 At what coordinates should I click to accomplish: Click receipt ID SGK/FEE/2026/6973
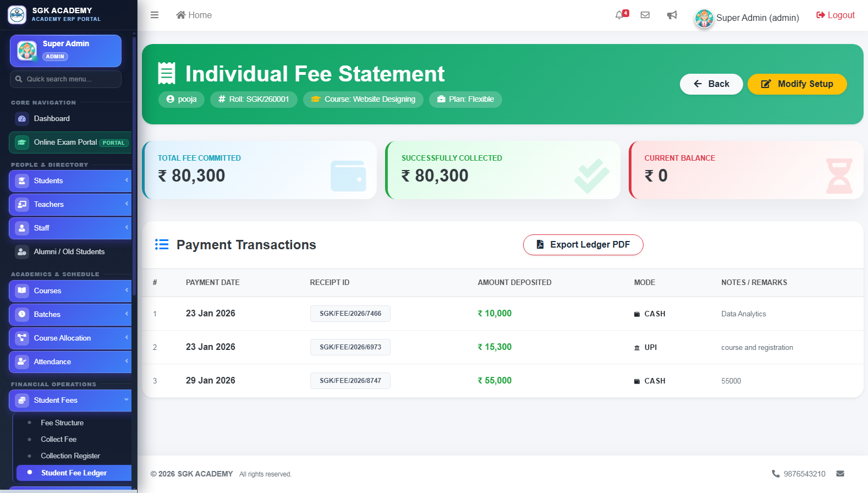(350, 347)
